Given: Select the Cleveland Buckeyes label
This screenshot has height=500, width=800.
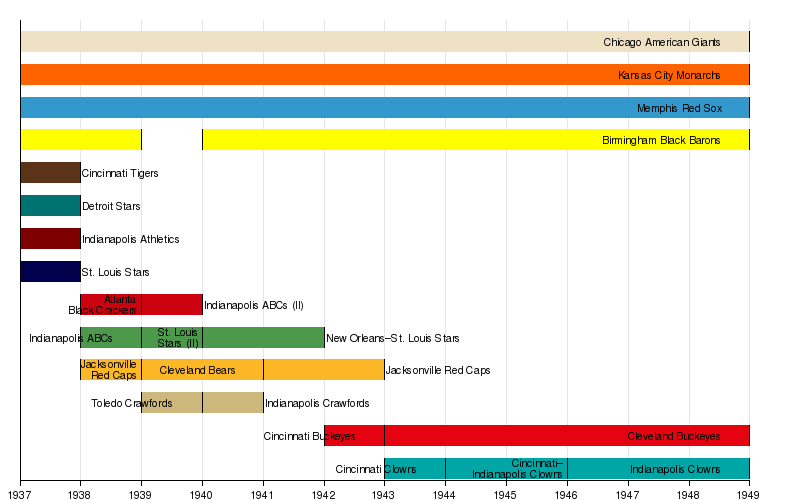Looking at the screenshot, I should point(673,437).
